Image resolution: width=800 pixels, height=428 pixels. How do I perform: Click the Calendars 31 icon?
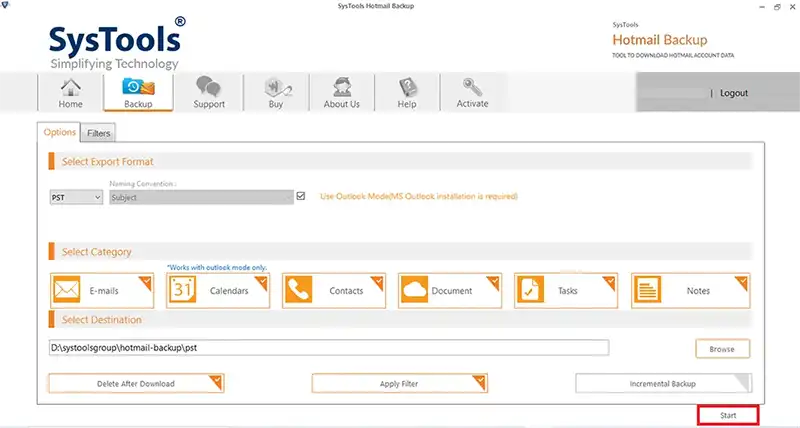(182, 290)
